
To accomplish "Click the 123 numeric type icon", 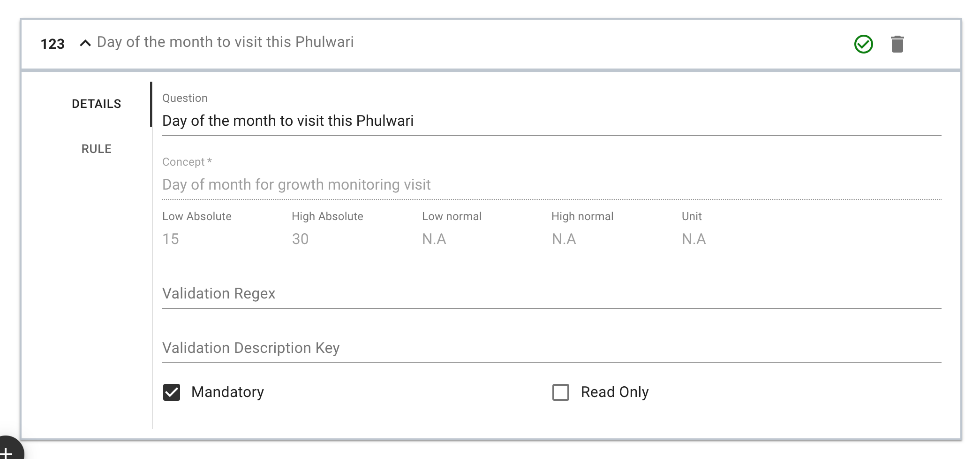I will click(53, 44).
